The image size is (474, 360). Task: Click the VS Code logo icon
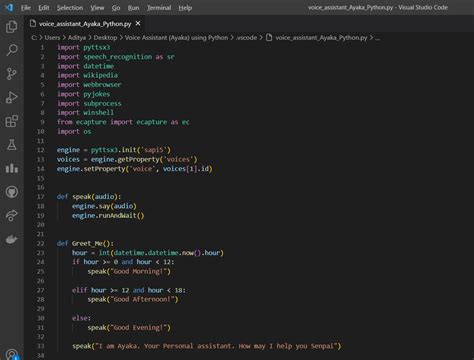click(x=9, y=7)
